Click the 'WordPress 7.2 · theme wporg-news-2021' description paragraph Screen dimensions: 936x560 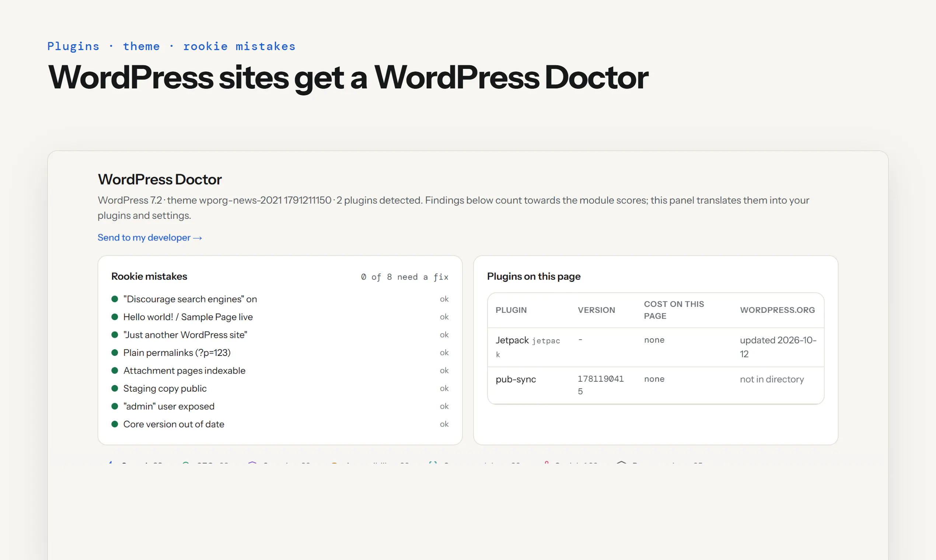pos(453,207)
